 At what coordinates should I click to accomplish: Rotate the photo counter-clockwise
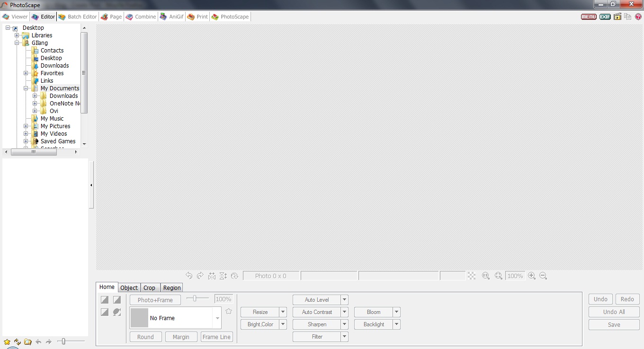(189, 276)
